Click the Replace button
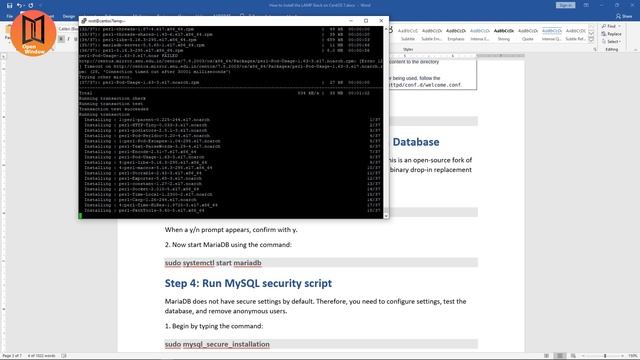 tap(611, 34)
